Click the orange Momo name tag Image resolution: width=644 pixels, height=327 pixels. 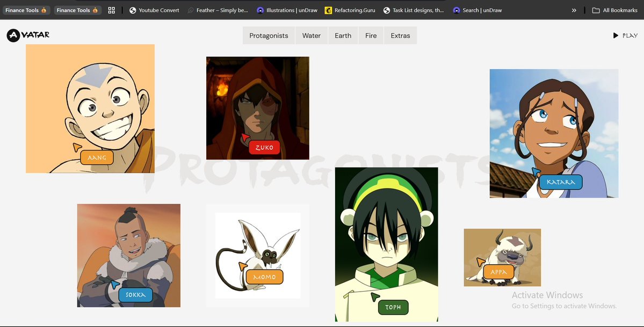click(264, 277)
